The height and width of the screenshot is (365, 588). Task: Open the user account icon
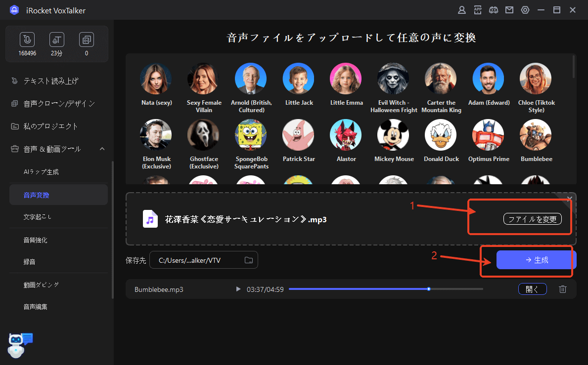coord(461,10)
